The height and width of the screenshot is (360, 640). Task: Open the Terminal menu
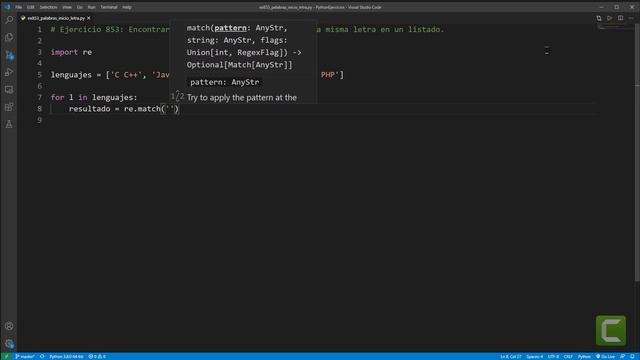(109, 7)
